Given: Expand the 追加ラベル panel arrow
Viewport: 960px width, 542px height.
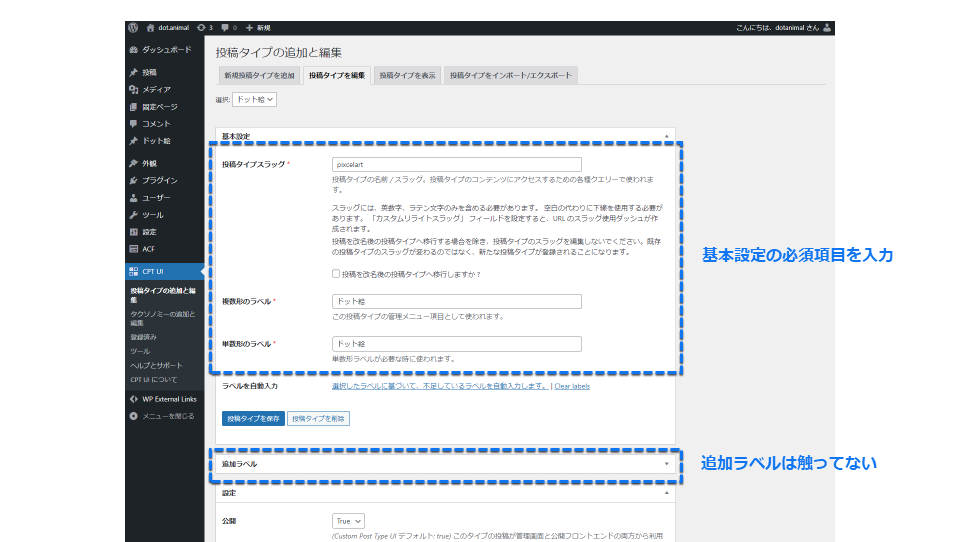Looking at the screenshot, I should 667,464.
